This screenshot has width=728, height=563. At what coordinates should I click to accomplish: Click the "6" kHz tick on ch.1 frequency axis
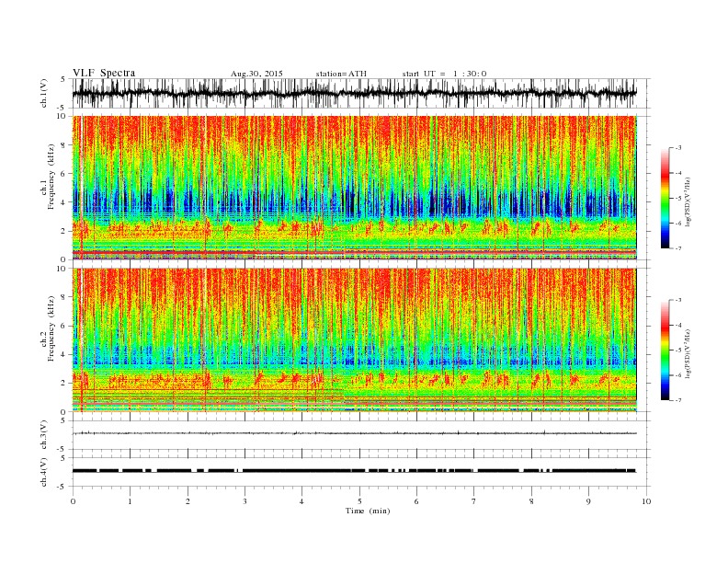pos(64,174)
